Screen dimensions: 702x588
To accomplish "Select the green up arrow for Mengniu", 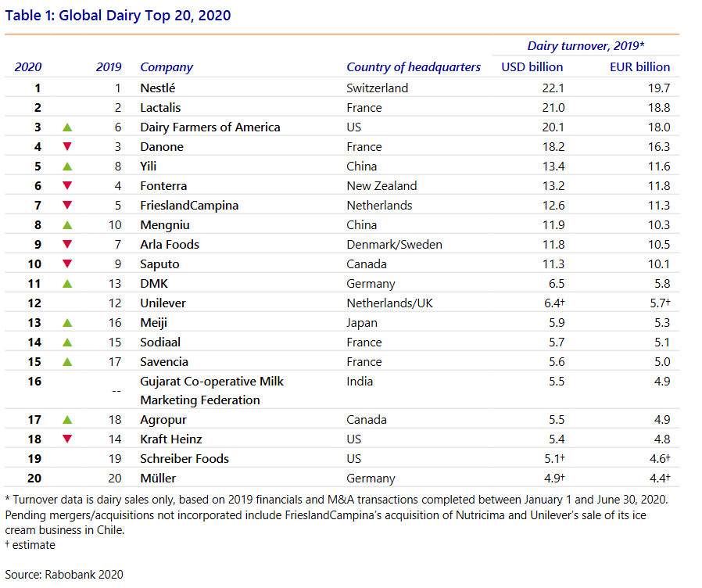I will 67,224.
